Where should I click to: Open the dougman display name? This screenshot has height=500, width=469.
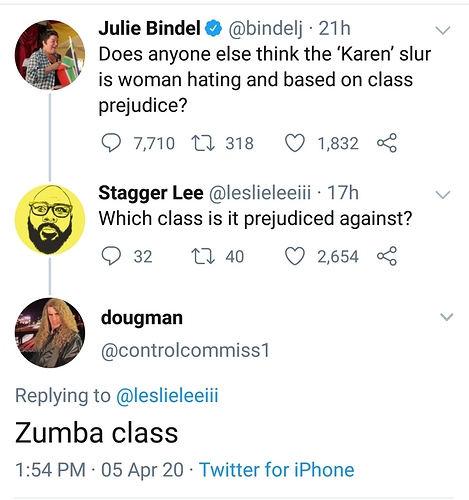pos(142,318)
